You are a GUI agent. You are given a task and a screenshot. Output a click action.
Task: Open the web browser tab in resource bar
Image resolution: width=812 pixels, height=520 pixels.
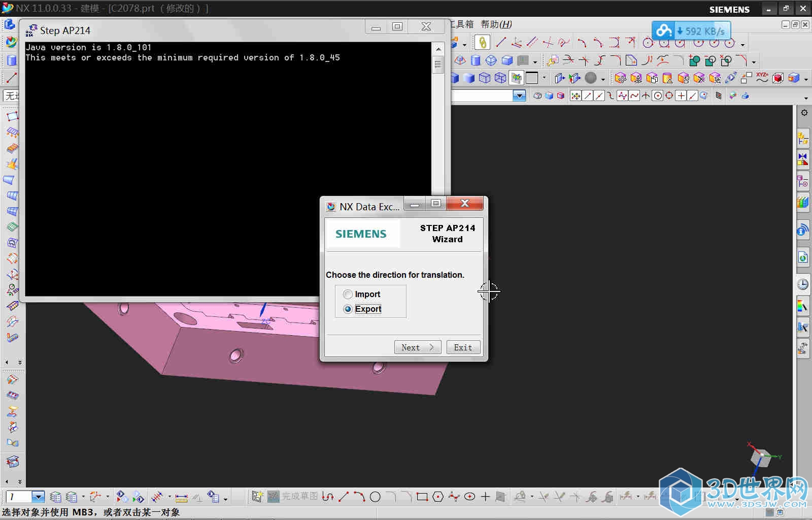coord(803,257)
